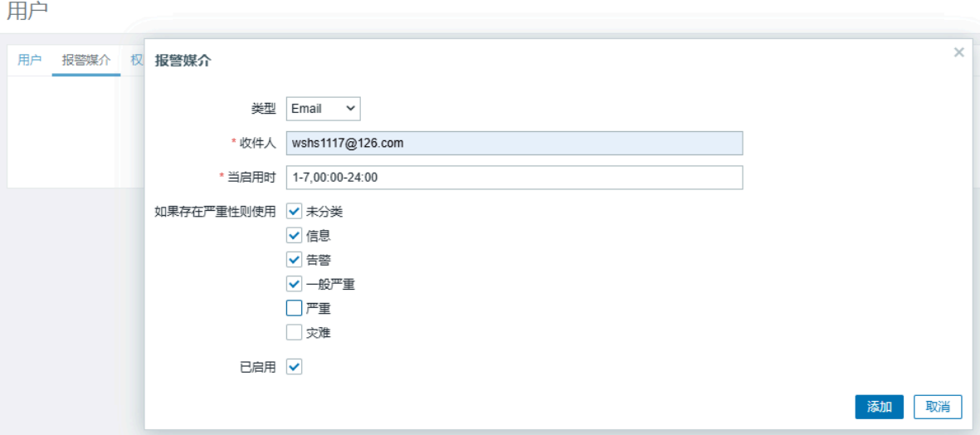Click the 报警媒介 dialog title
This screenshot has width=980, height=435.
pyautogui.click(x=183, y=61)
